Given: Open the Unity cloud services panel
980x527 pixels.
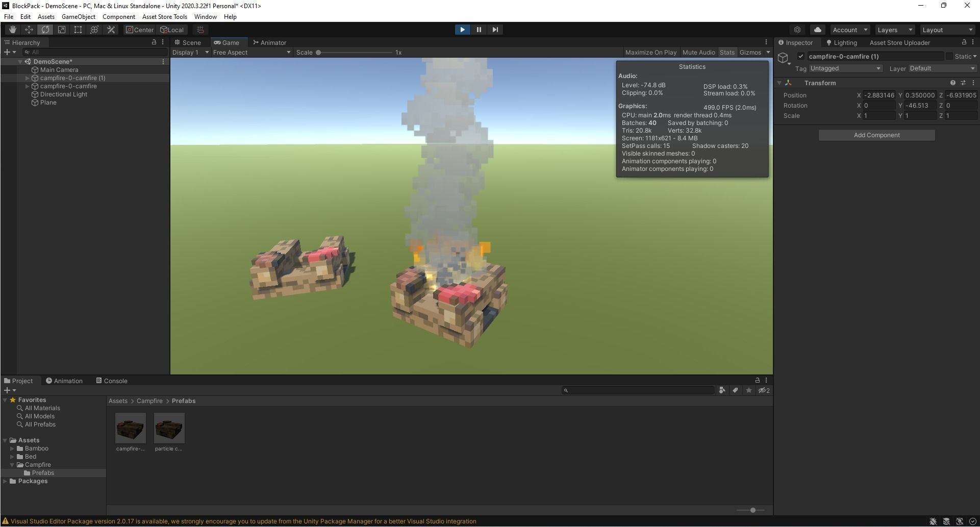Looking at the screenshot, I should click(817, 29).
